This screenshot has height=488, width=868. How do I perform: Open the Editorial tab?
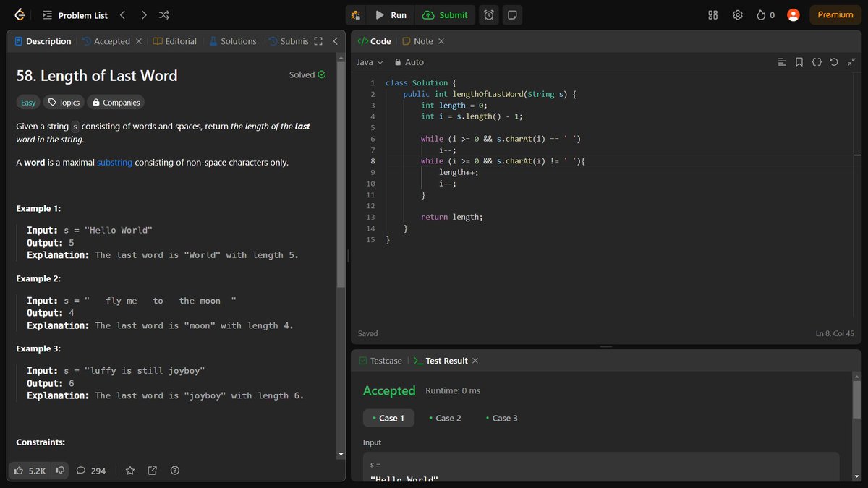tap(174, 41)
